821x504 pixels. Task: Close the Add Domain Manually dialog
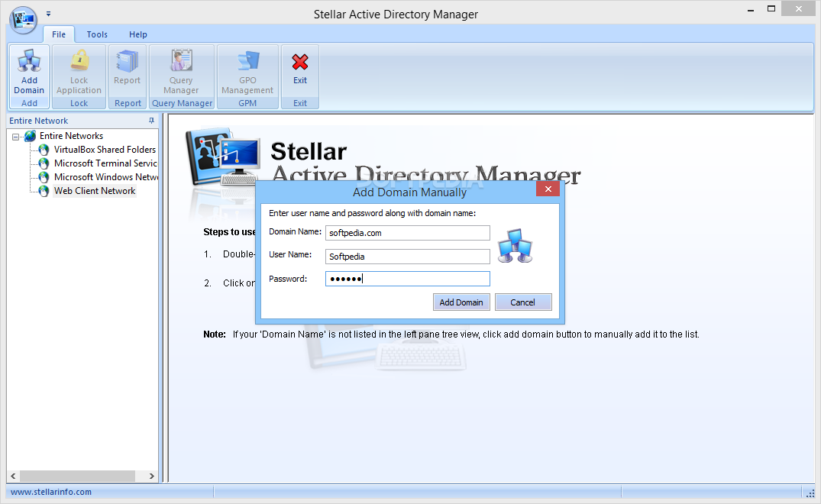point(548,189)
